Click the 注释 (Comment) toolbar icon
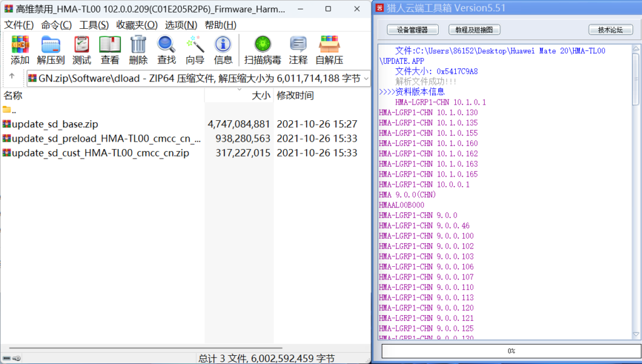 coord(298,44)
